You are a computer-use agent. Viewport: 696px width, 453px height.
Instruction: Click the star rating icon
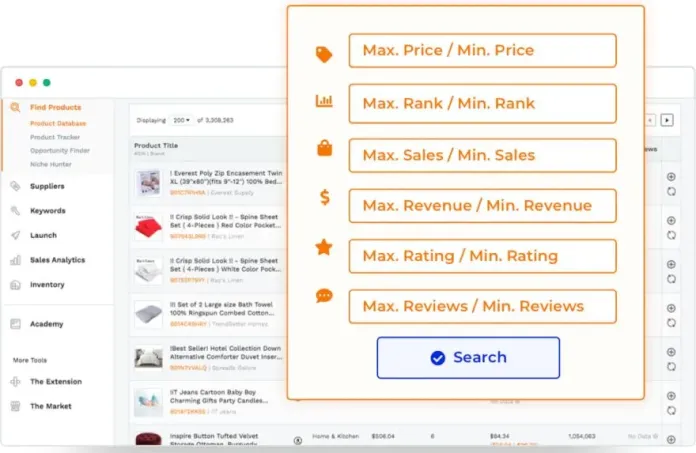324,247
